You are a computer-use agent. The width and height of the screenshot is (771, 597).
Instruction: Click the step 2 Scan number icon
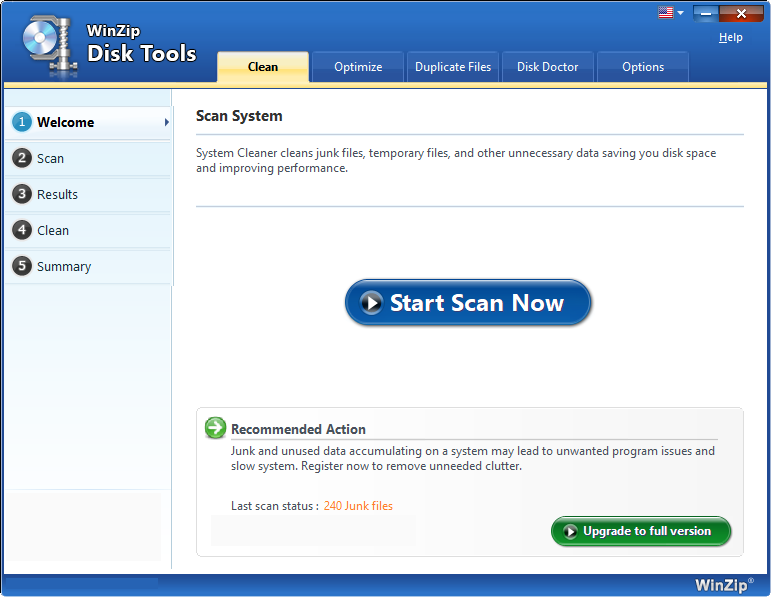(x=22, y=158)
